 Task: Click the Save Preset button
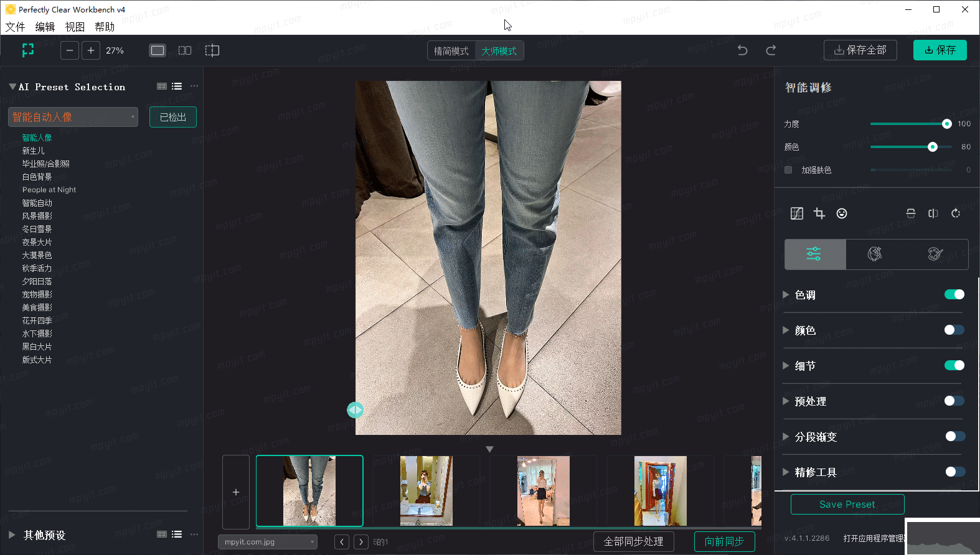click(x=847, y=504)
